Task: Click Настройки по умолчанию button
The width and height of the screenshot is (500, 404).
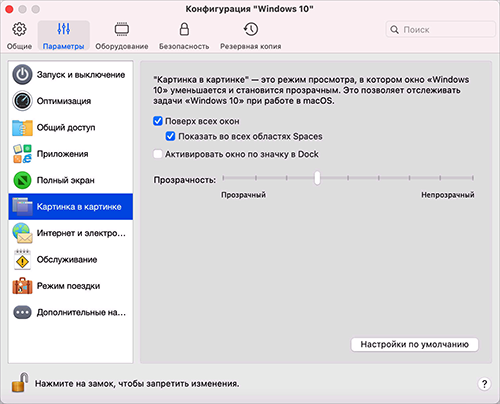Action: 414,344
